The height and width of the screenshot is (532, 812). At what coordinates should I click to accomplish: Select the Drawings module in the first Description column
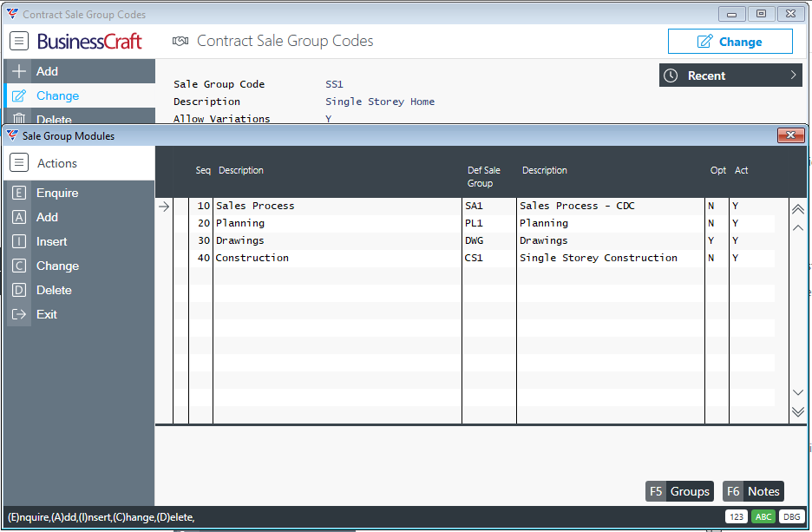pyautogui.click(x=239, y=240)
